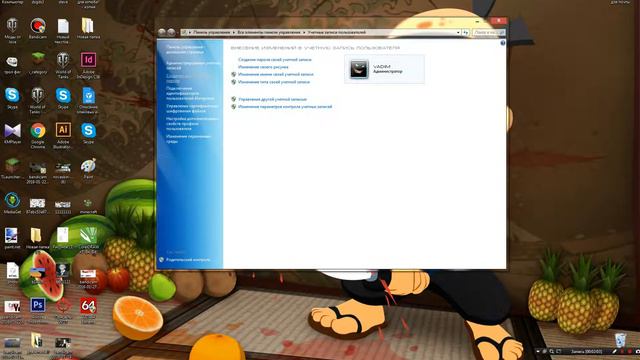
Task: Open Recycle Bin on desktop
Action: coord(620,340)
